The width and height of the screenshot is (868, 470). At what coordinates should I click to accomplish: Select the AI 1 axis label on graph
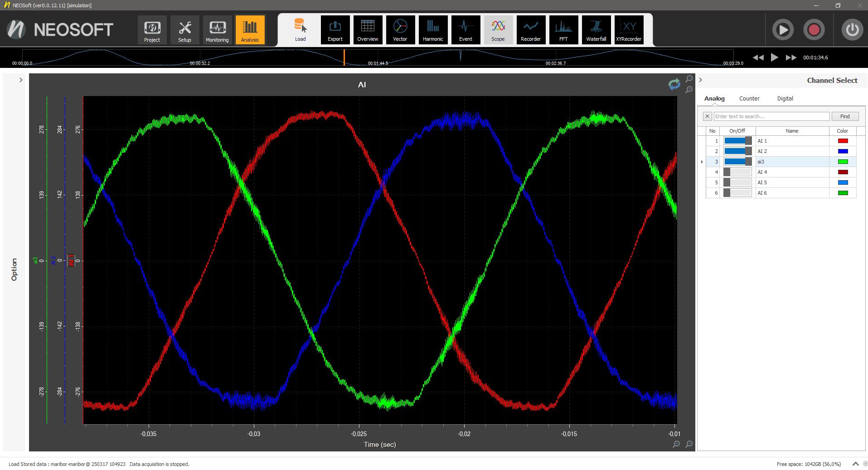click(71, 260)
